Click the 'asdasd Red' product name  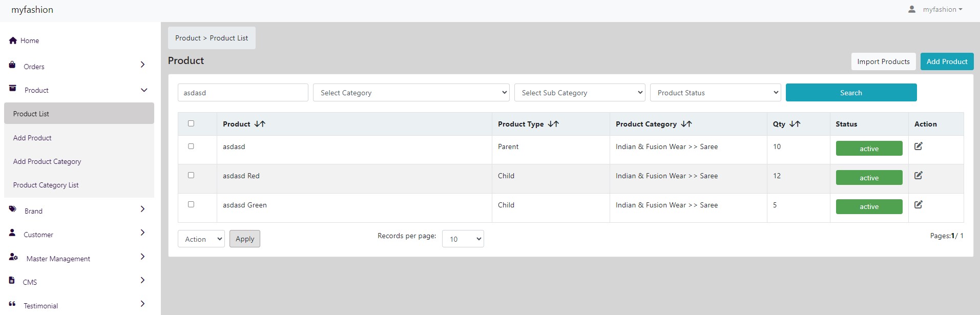click(x=241, y=176)
